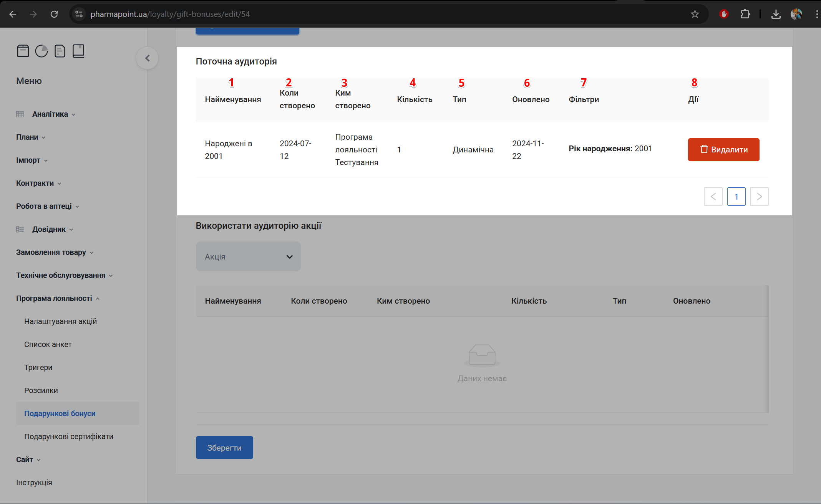This screenshot has width=821, height=504.
Task: Click the document icon in sidebar top
Action: [x=60, y=51]
